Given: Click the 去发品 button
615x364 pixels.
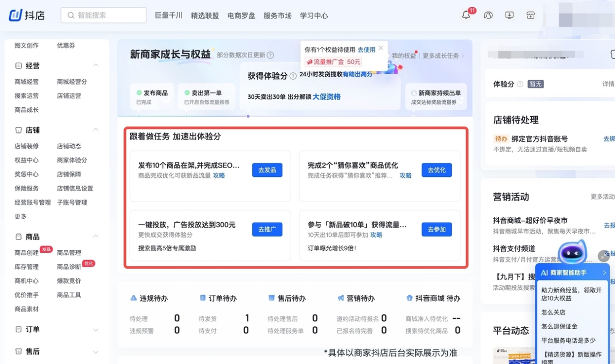Looking at the screenshot, I should (x=267, y=170).
